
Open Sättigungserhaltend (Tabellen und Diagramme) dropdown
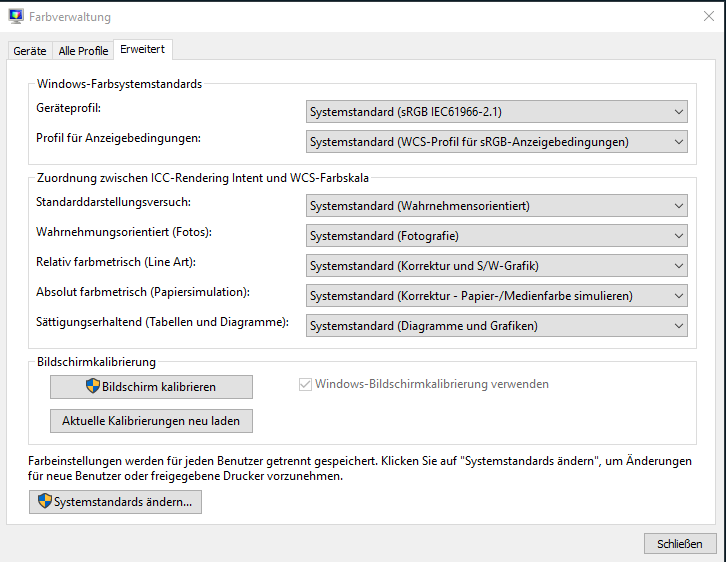(x=497, y=326)
